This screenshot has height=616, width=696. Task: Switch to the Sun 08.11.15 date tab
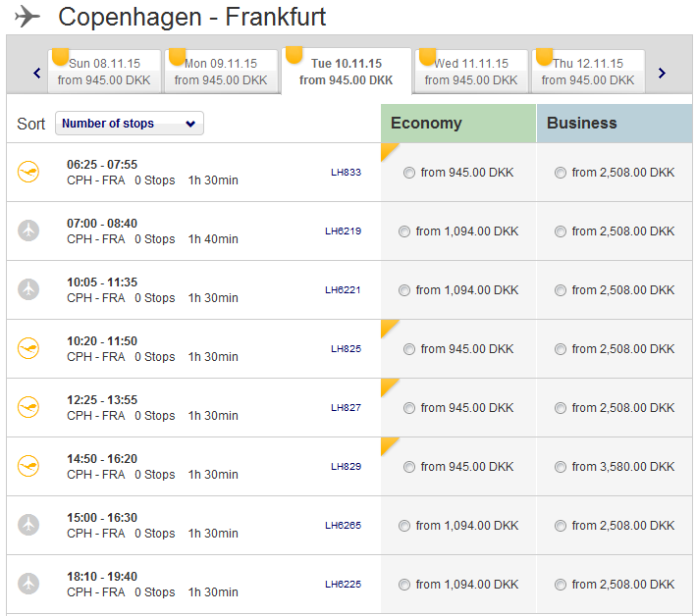tap(106, 72)
